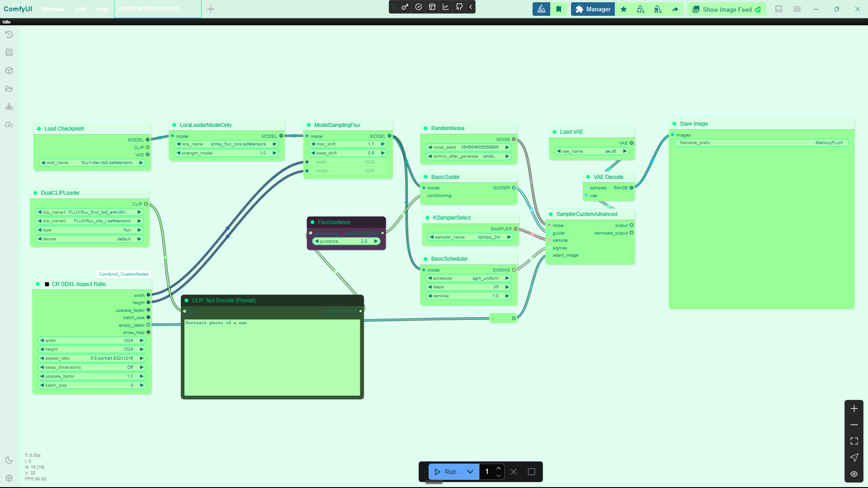Screen dimensions: 868x488
Task: Collapse the Save Image node dot
Action: [x=675, y=124]
